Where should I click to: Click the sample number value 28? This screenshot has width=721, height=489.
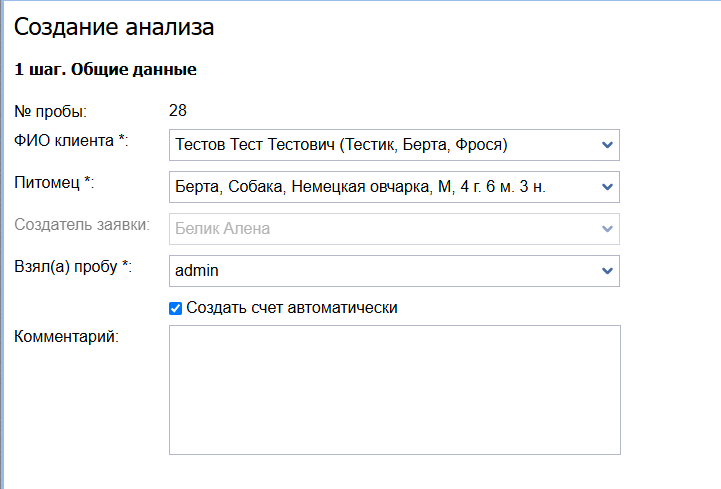(178, 110)
